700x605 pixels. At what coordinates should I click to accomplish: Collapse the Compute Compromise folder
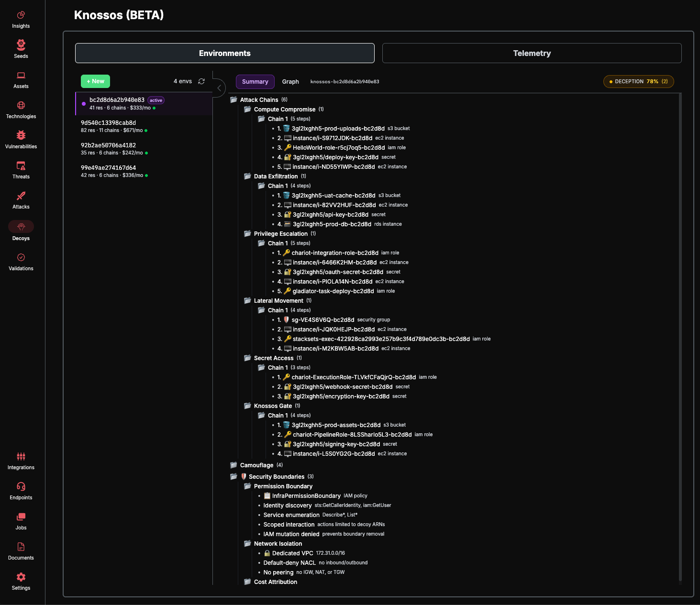pos(247,109)
